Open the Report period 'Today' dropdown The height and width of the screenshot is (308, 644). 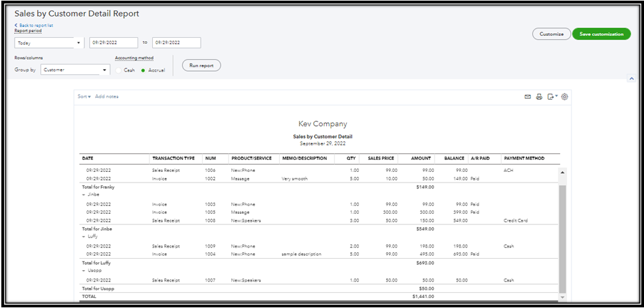coord(49,43)
